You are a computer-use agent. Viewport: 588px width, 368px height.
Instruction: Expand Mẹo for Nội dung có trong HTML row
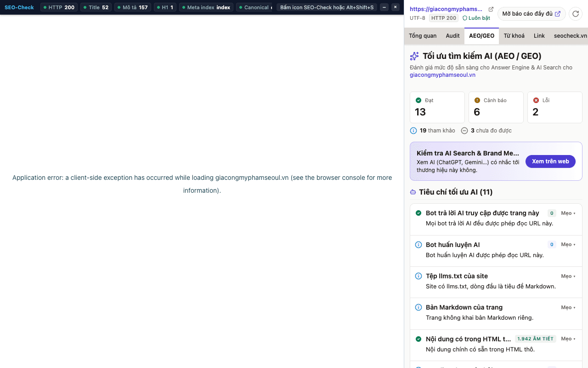[568, 339]
